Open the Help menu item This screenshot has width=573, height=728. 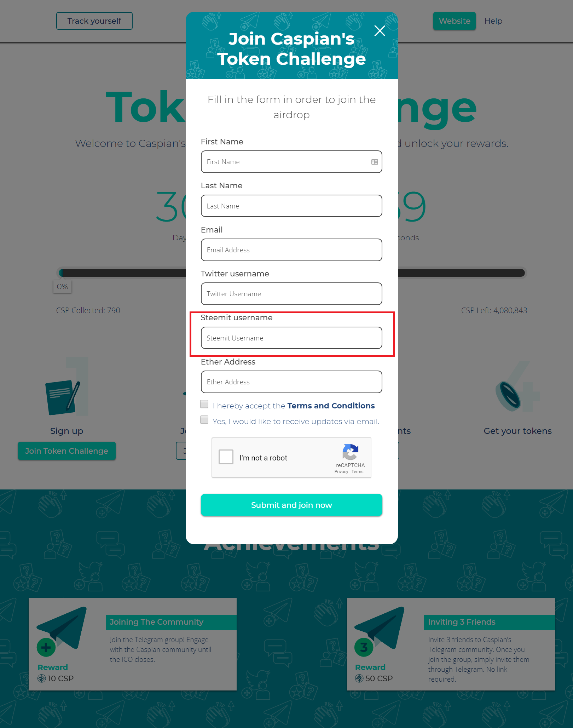pyautogui.click(x=493, y=21)
